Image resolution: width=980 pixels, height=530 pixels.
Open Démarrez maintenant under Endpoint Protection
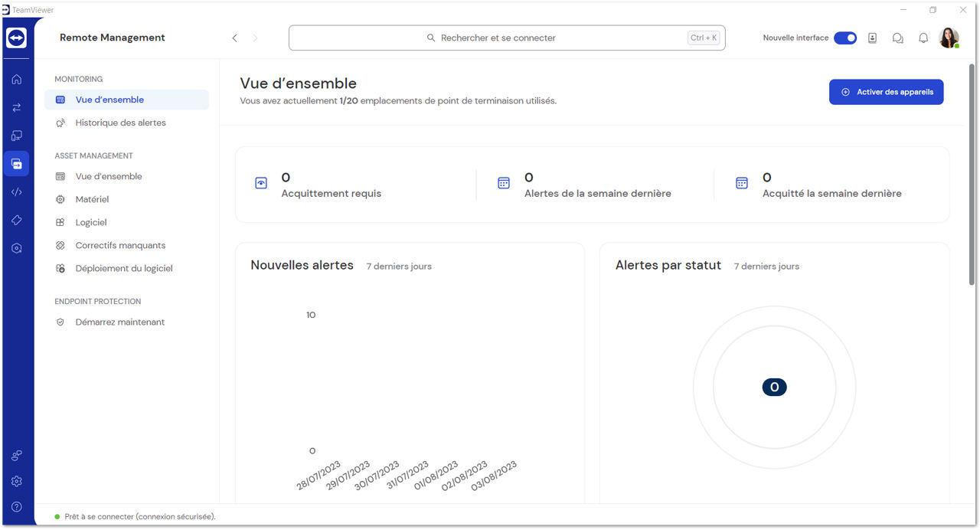[119, 322]
